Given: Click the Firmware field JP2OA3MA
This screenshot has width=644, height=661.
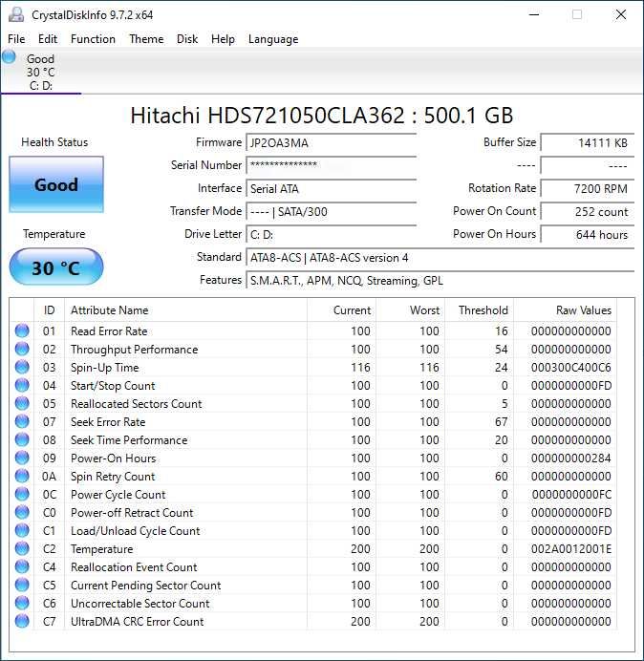Looking at the screenshot, I should (x=332, y=142).
